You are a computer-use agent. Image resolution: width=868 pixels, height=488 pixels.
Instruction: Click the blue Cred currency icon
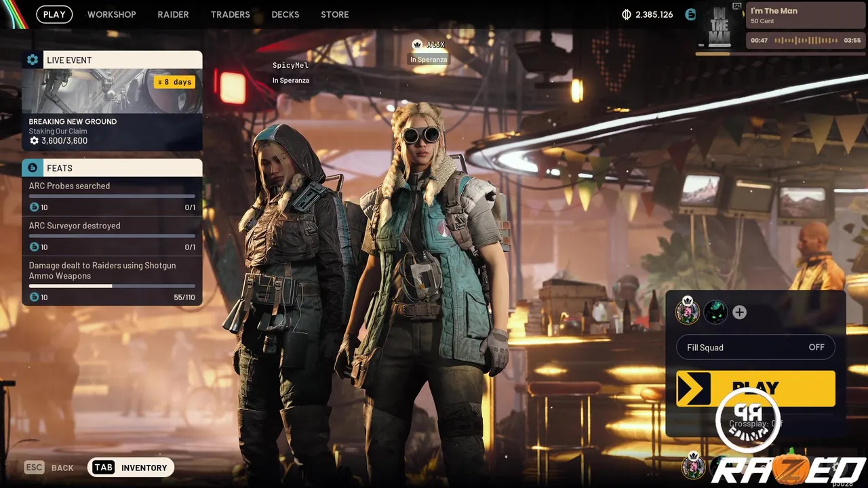pyautogui.click(x=690, y=14)
